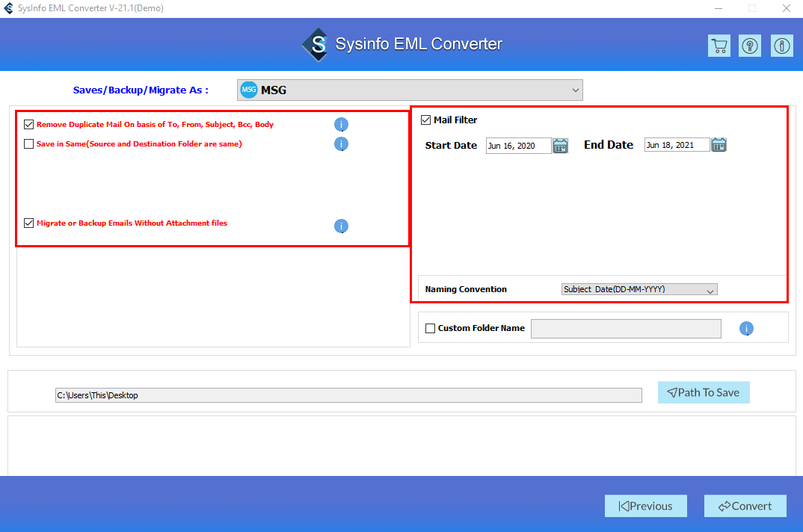Disable the Mail Filter checkbox

425,120
